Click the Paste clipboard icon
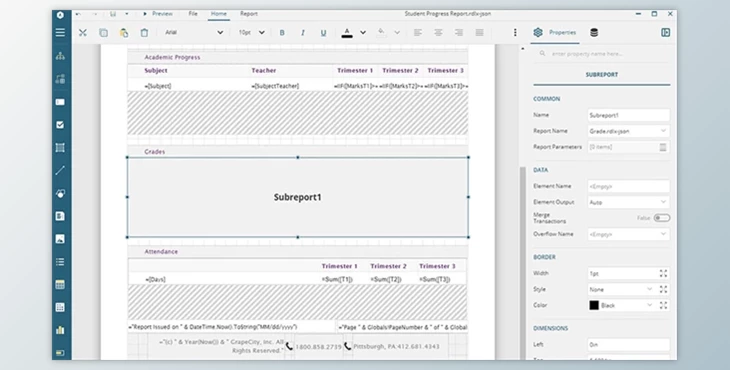Viewport: 730px width, 370px height. pos(124,33)
